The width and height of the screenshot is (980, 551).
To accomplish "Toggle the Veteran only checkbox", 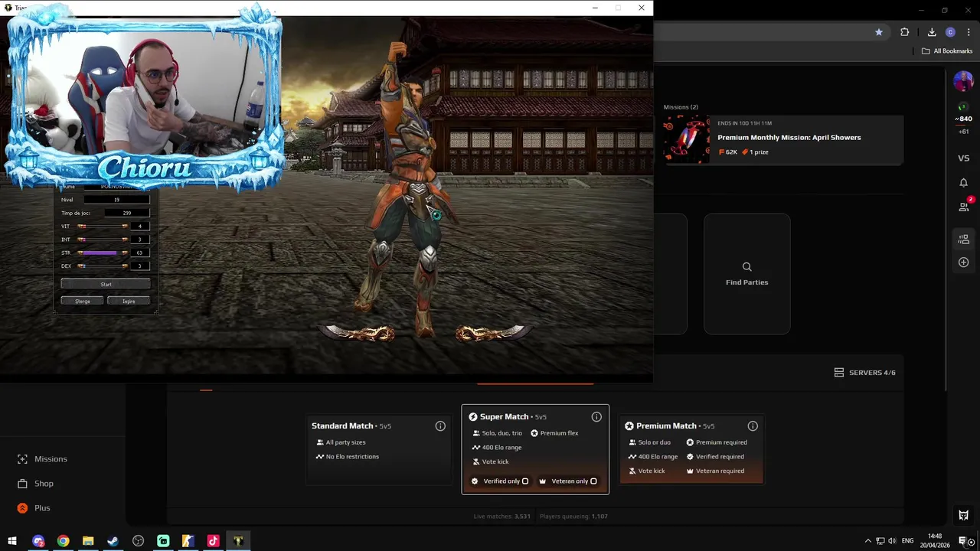I will click(593, 481).
